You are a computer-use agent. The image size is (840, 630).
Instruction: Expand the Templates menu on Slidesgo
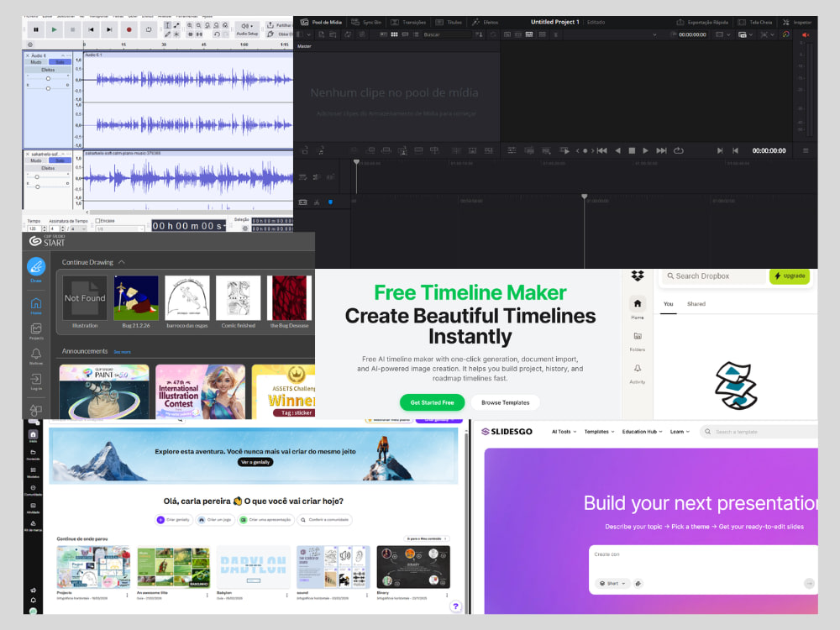(x=599, y=432)
